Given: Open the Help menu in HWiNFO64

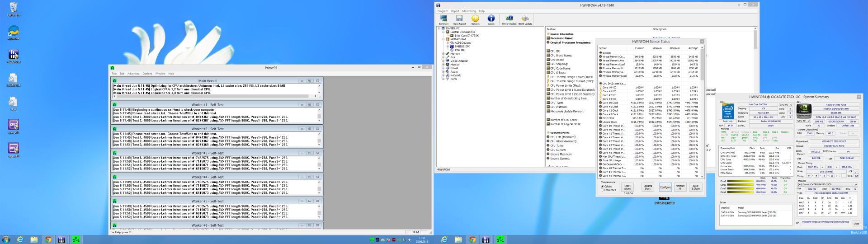Looking at the screenshot, I should pyautogui.click(x=481, y=11).
